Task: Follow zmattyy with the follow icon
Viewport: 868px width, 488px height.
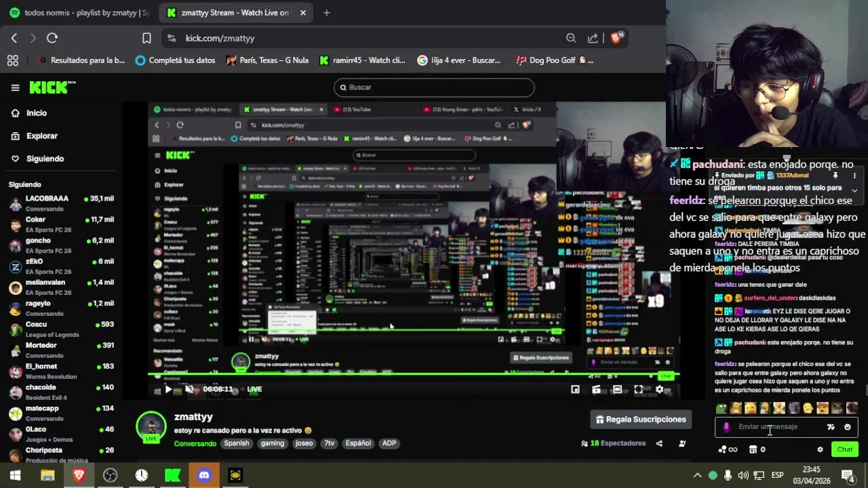Action: tap(682, 443)
